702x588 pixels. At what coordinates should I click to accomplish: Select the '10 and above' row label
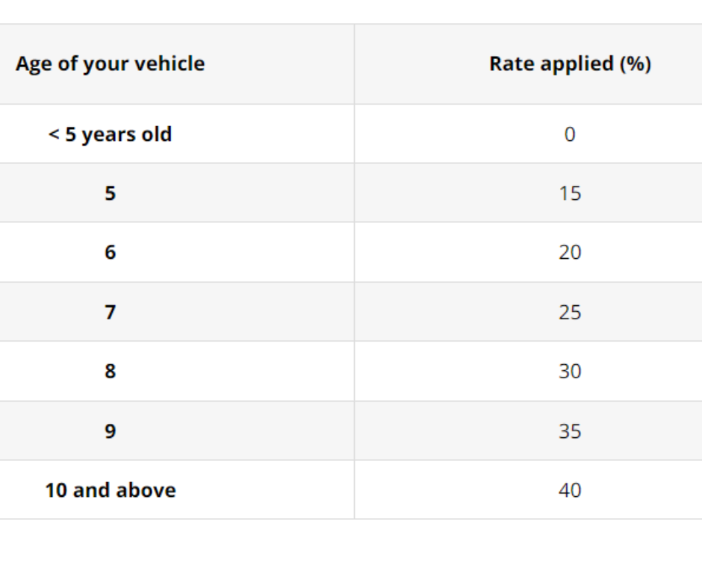tap(111, 490)
